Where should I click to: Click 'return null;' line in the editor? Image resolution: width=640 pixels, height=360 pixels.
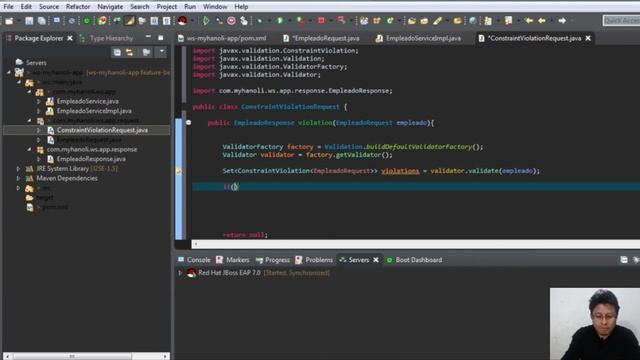click(x=245, y=235)
